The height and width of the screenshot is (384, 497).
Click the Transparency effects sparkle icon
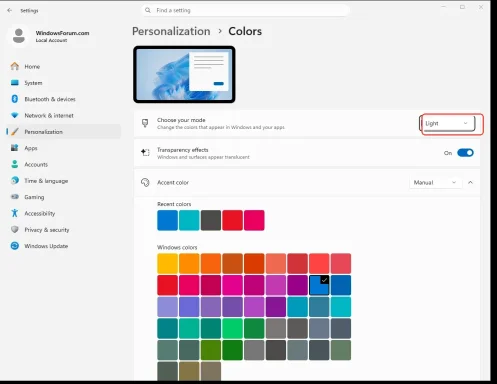coord(145,153)
